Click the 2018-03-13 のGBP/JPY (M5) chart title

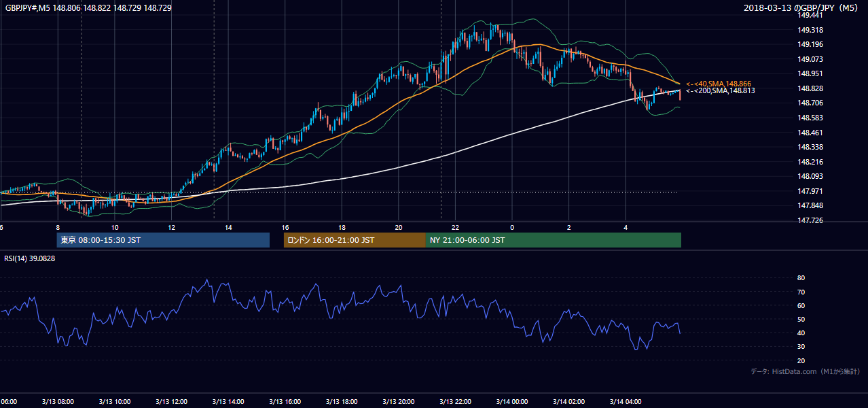click(x=802, y=7)
